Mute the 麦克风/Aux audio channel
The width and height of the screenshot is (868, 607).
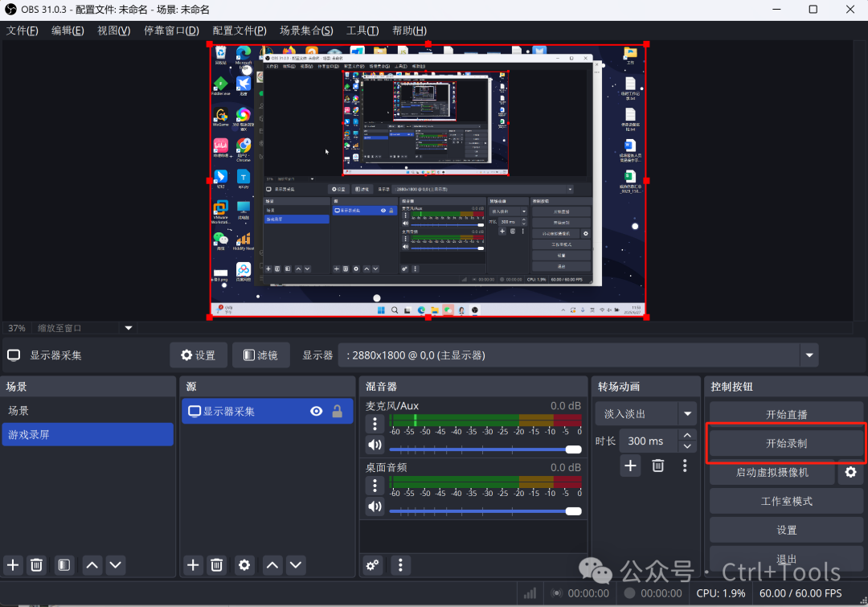point(375,445)
